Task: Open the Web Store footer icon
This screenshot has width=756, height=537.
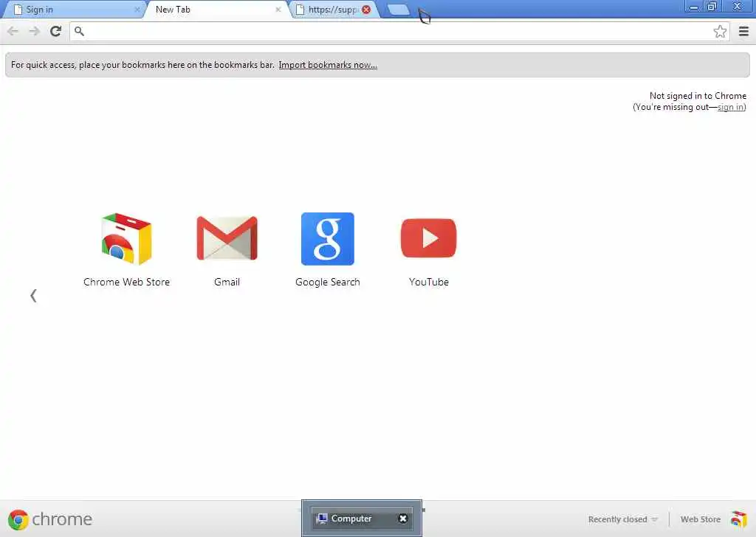Action: 738,519
